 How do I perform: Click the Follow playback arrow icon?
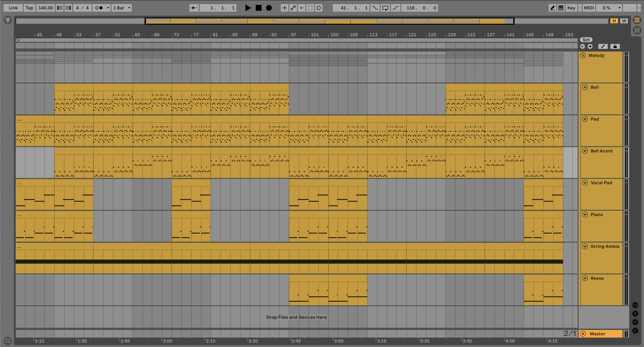tap(194, 8)
